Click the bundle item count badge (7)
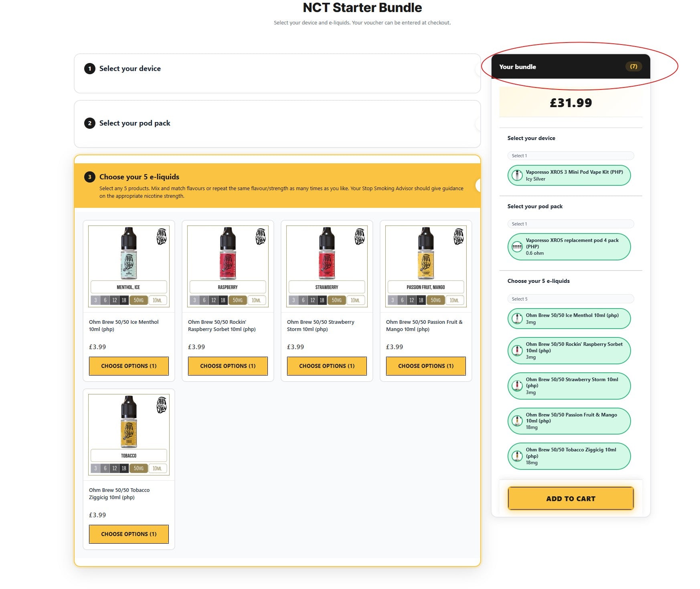 (x=633, y=67)
